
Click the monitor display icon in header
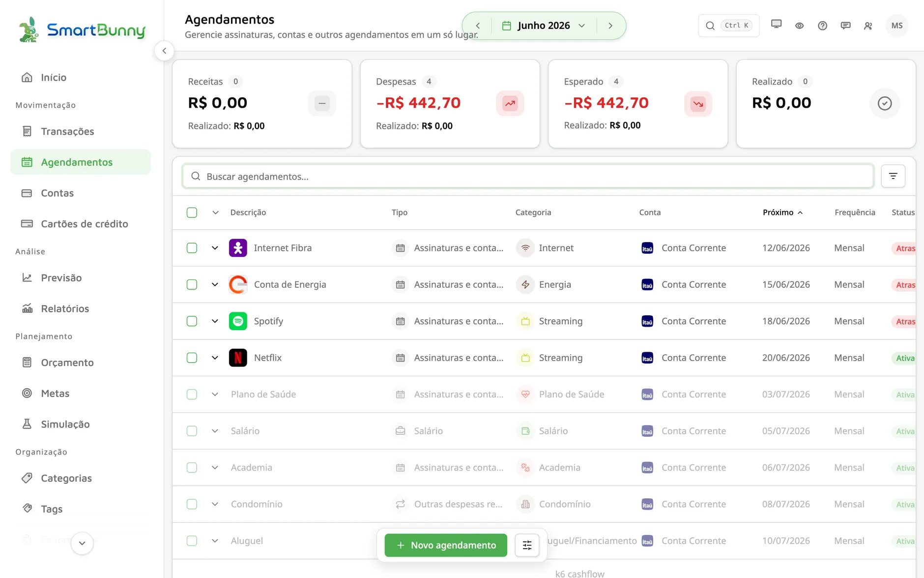point(777,25)
